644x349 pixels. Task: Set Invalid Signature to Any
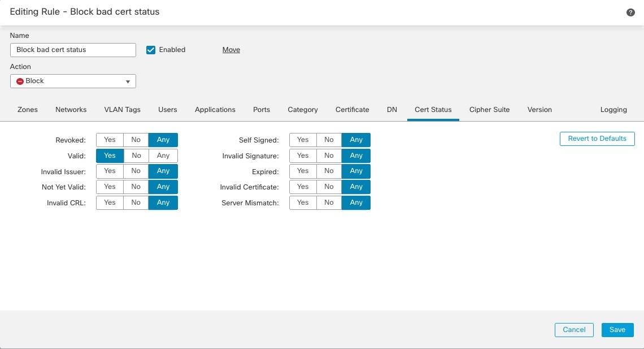[356, 156]
